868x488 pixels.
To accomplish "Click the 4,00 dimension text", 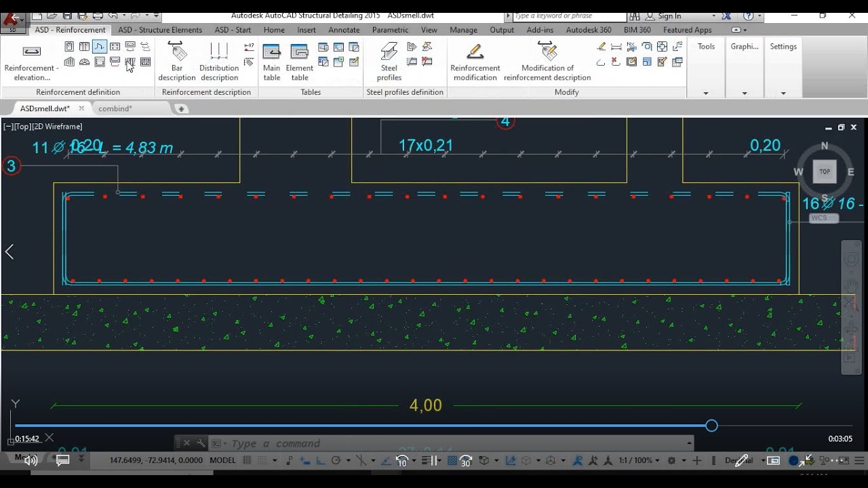I will click(x=425, y=405).
